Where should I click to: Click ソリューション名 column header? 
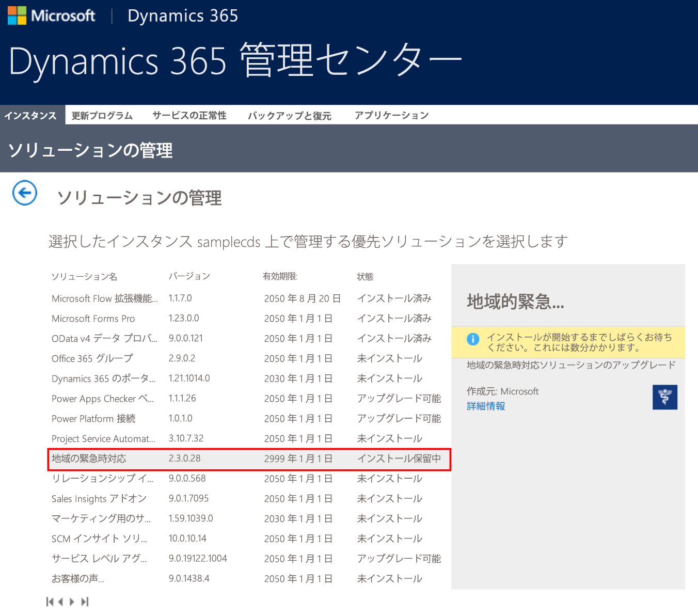click(x=84, y=277)
